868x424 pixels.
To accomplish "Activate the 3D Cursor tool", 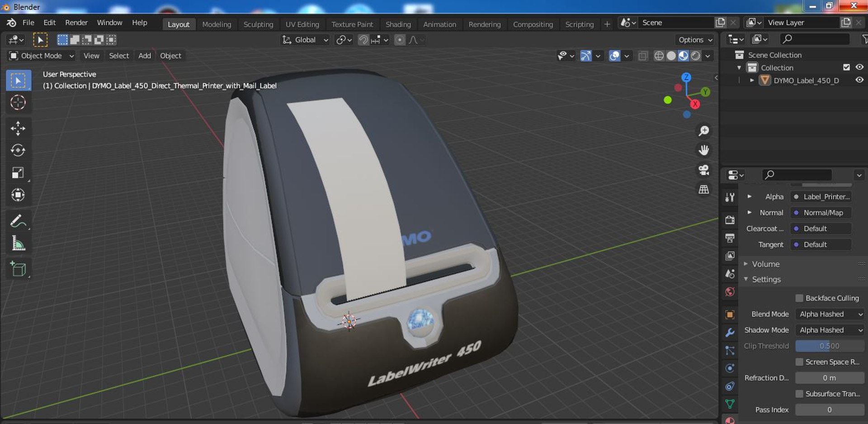I will (x=18, y=103).
